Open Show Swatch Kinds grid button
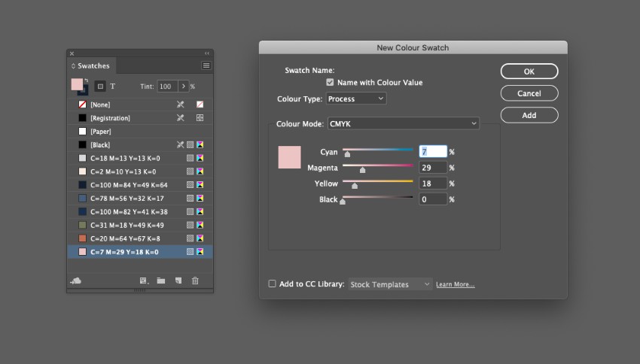The height and width of the screenshot is (364, 640). tap(144, 281)
